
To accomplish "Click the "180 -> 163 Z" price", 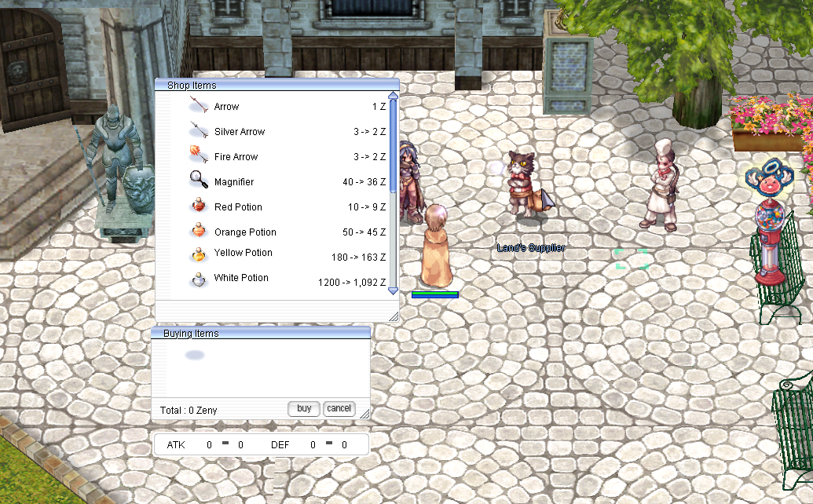I will coord(359,257).
